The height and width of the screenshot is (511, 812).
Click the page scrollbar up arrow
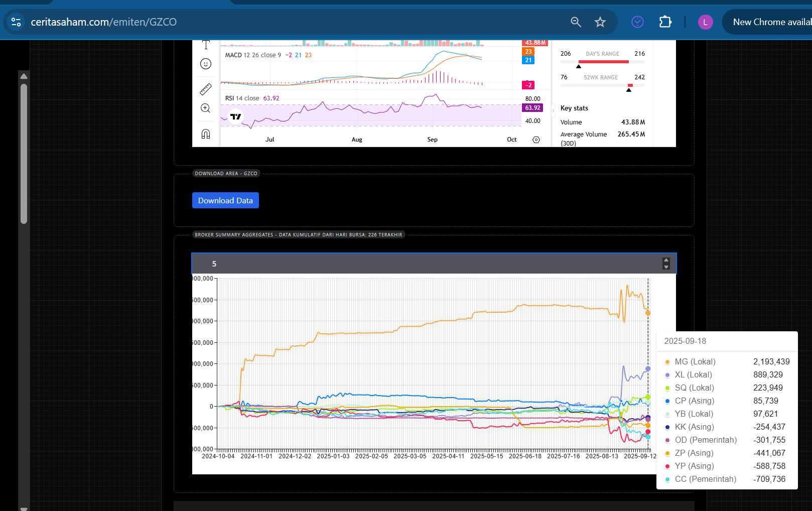[24, 76]
